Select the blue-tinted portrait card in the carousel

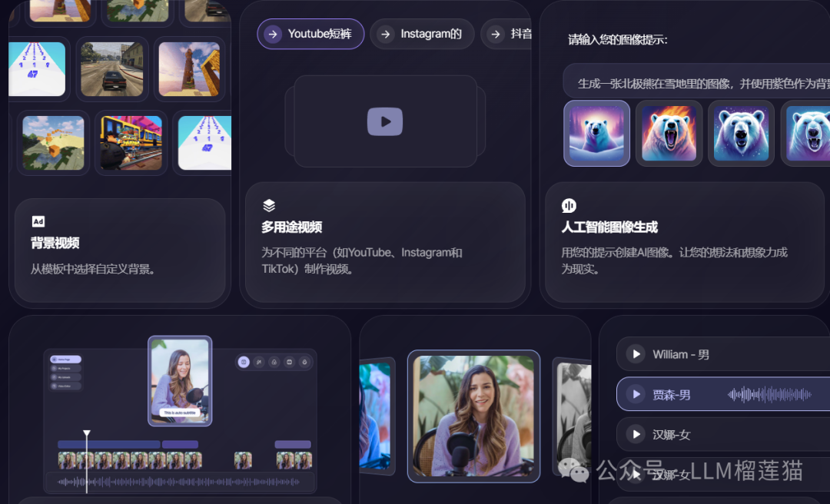pos(377,416)
